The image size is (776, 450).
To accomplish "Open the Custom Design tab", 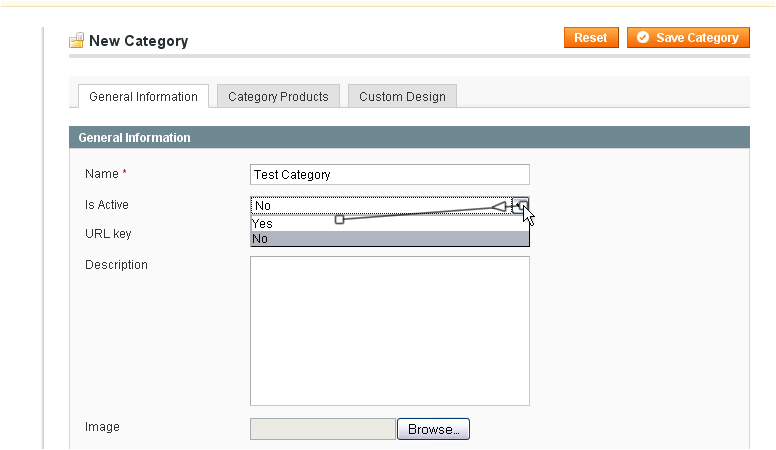I will click(x=402, y=96).
